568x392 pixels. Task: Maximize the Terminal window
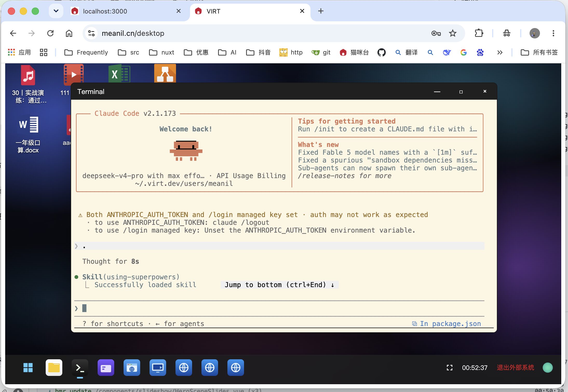461,92
